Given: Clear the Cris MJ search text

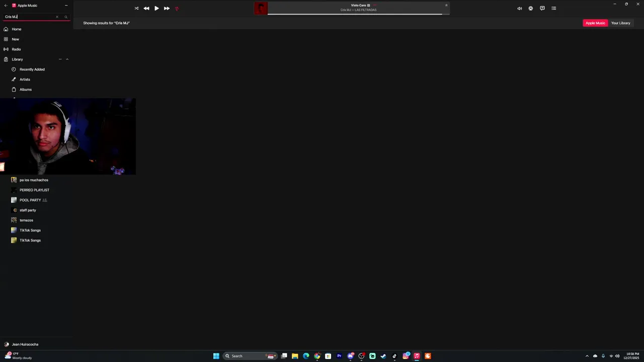Looking at the screenshot, I should (x=57, y=17).
